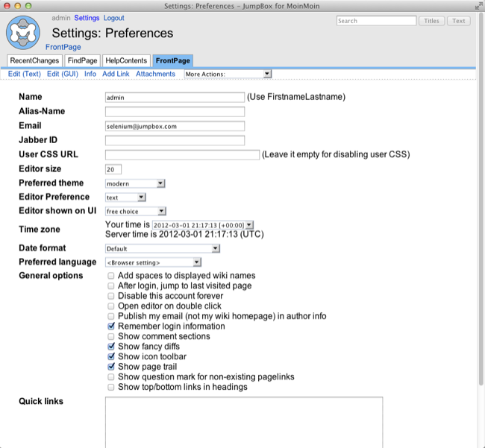The image size is (485, 448).
Task: Click the MoinMoin logo icon
Action: click(x=23, y=33)
